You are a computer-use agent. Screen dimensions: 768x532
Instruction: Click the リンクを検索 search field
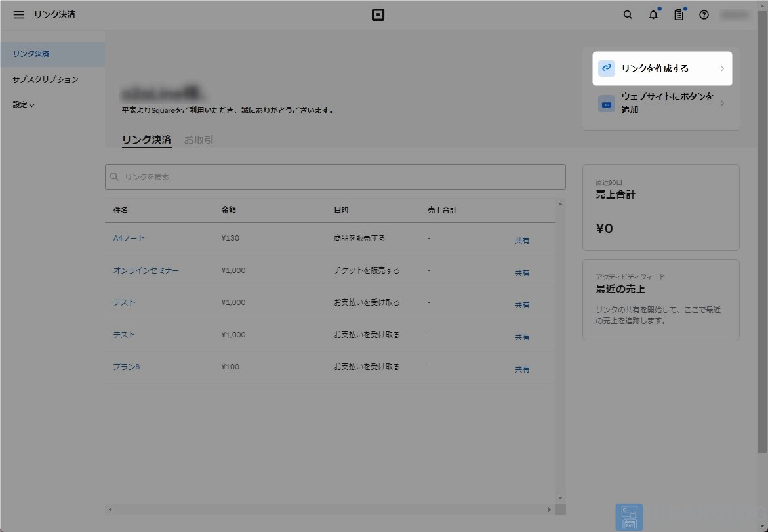point(335,177)
